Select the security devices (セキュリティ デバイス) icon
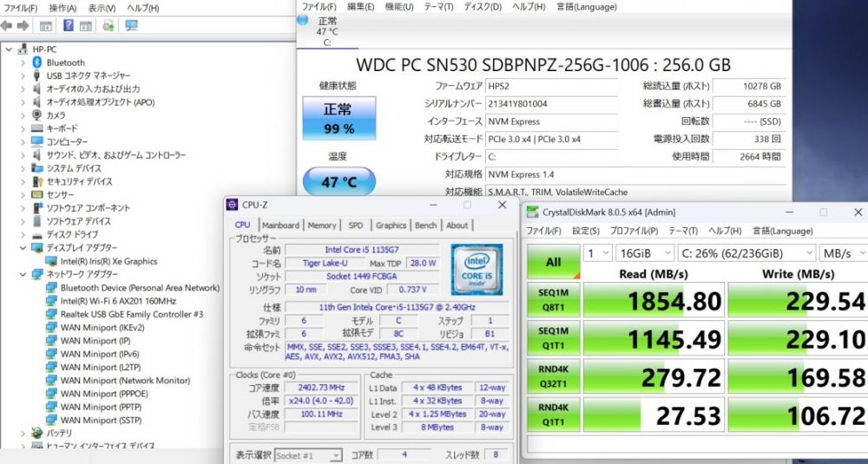868x464 pixels. pos(37,181)
